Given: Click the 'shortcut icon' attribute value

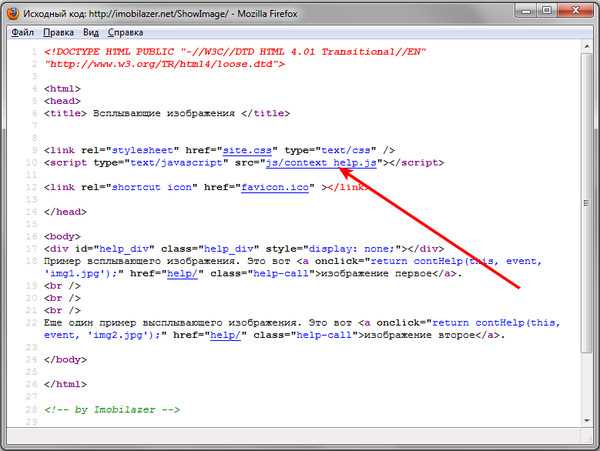Looking at the screenshot, I should (x=152, y=187).
